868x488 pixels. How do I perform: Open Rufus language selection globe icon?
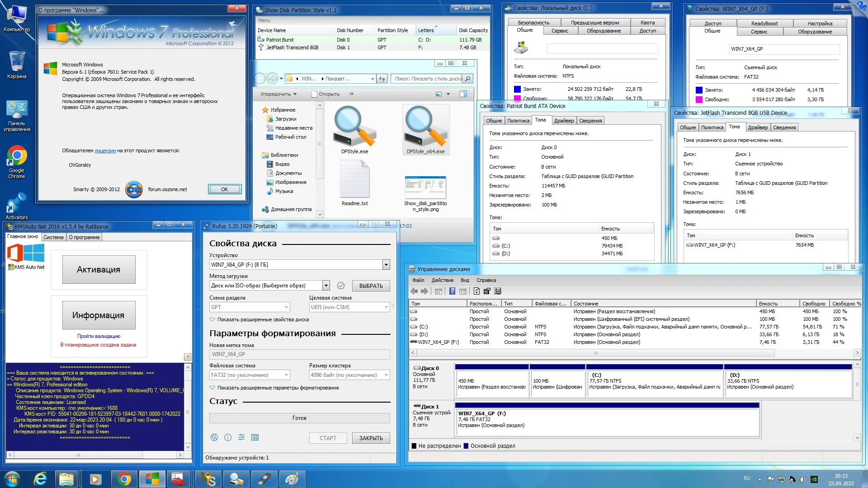[x=214, y=437]
